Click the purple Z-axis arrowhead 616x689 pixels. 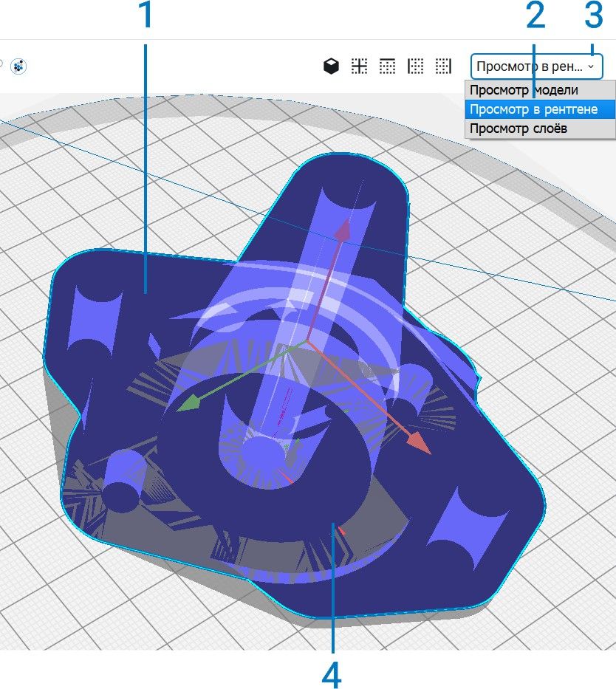343,230
